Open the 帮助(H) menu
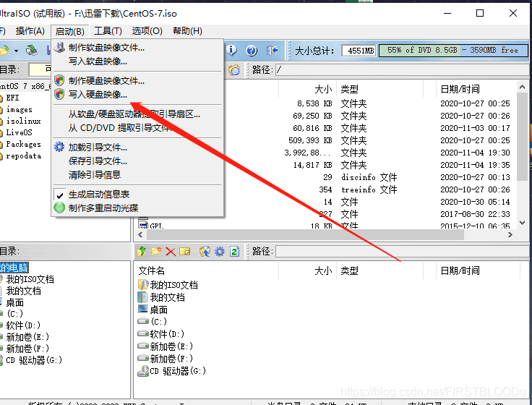 tap(187, 31)
